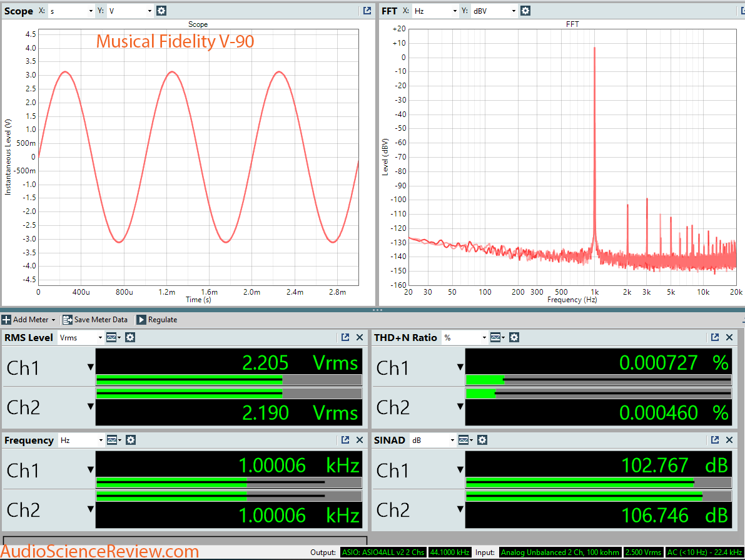Click the Analog Unbalanced 2 Ch input status

pos(560,552)
